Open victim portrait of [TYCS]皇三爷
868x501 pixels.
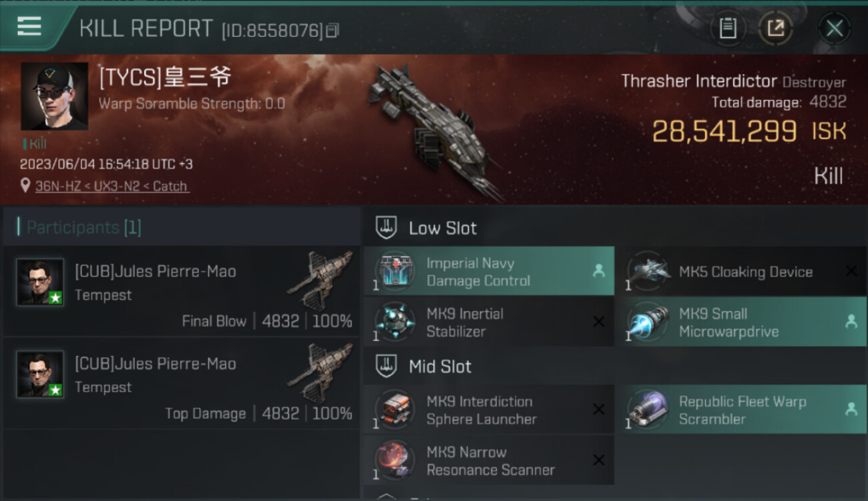54,96
